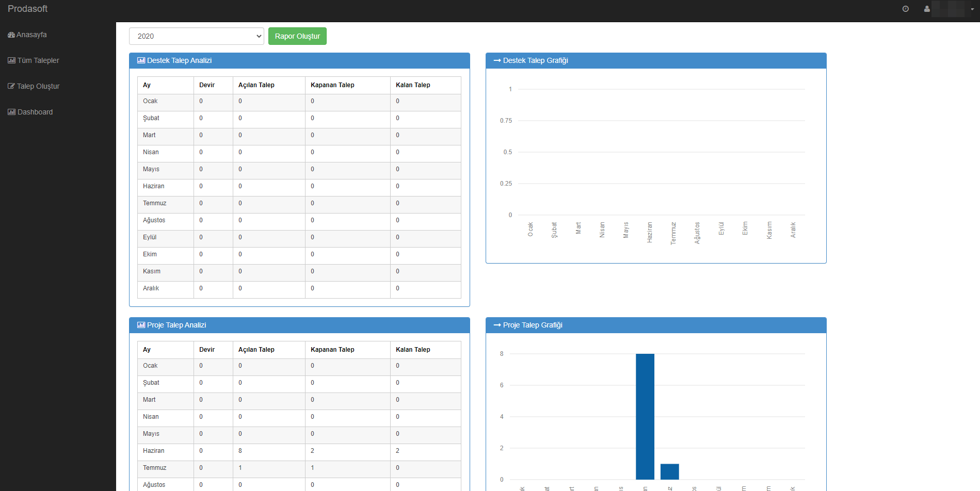Click the Haziran bar in Proje Talep Grafiği
This screenshot has width=980, height=491.
tap(645, 417)
